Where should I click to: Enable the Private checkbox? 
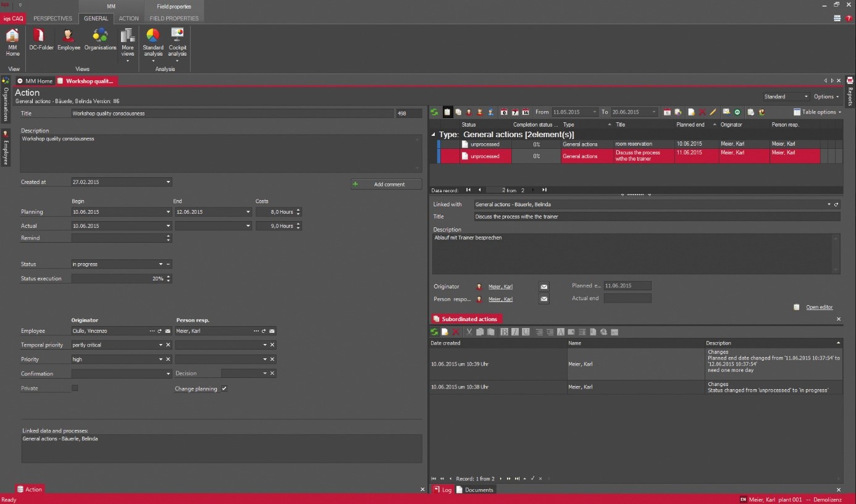pyautogui.click(x=75, y=388)
